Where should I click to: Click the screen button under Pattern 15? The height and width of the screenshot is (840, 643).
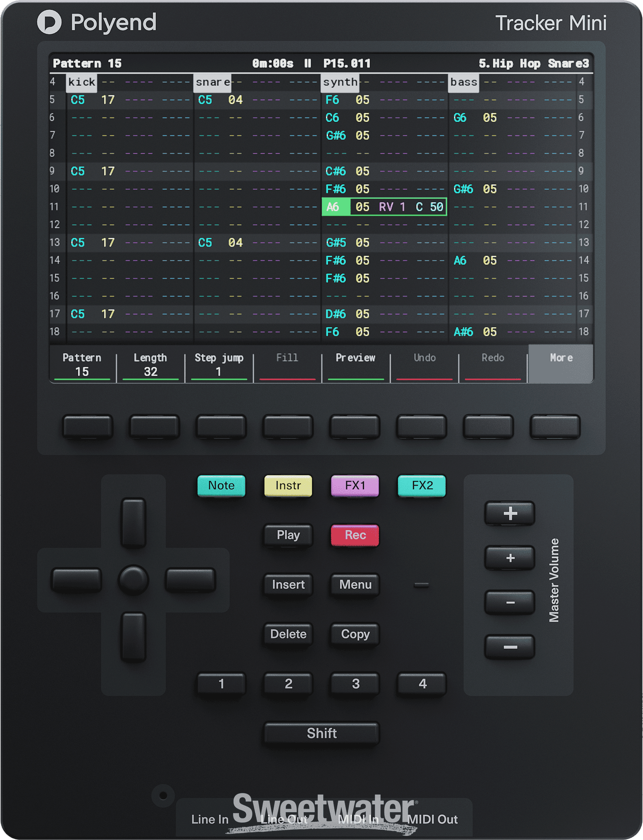(x=88, y=426)
